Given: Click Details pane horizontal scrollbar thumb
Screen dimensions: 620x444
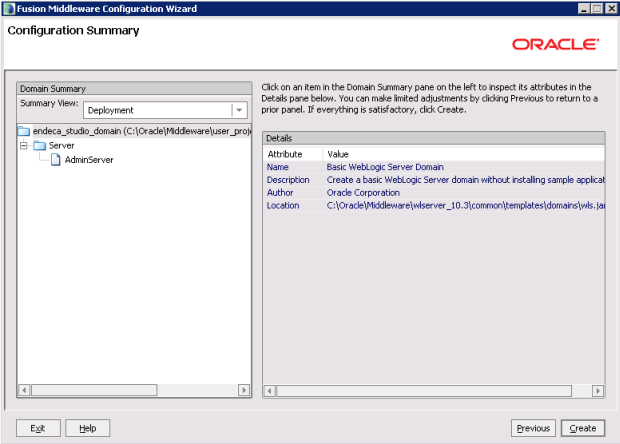Looking at the screenshot, I should 424,391.
